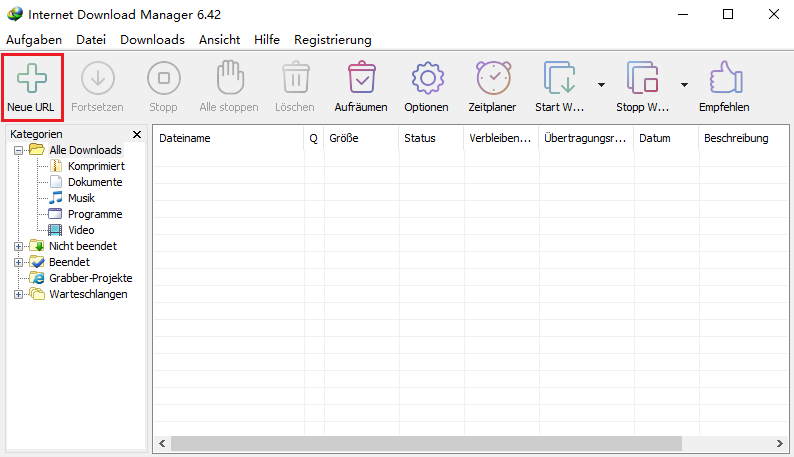Open dropdown arrow next to Stopp Warteschlange
Image resolution: width=794 pixels, height=457 pixels.
pos(684,84)
